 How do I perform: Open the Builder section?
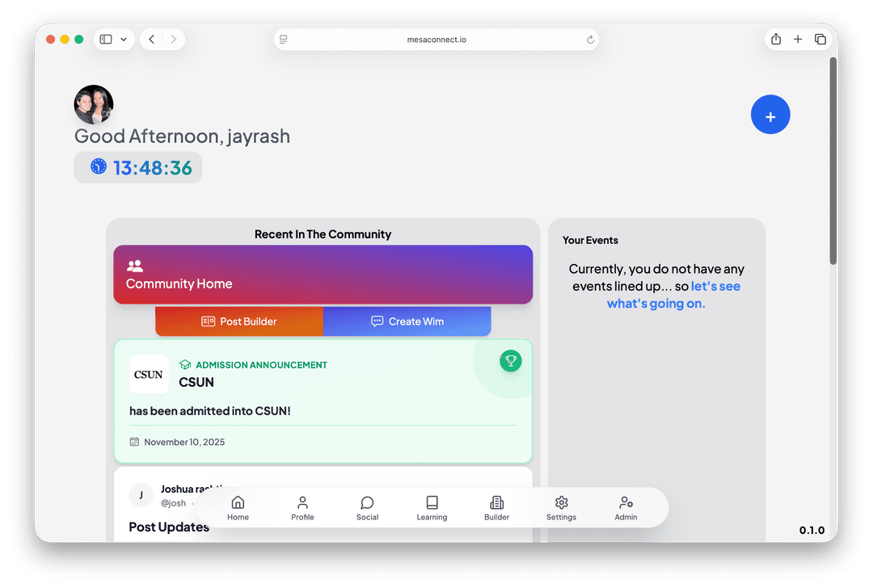[496, 508]
